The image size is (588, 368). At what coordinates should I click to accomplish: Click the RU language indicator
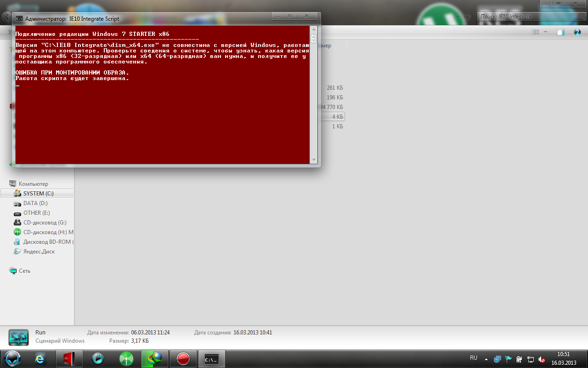(x=474, y=358)
